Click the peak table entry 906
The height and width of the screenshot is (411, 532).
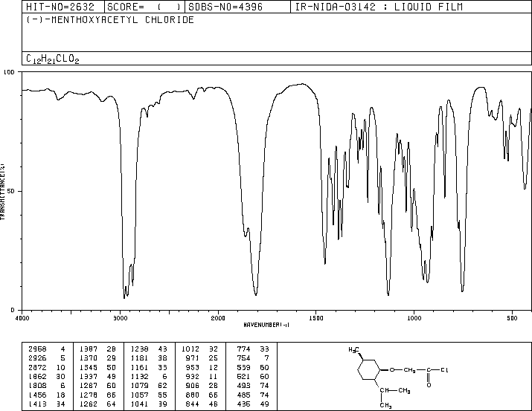pos(193,386)
